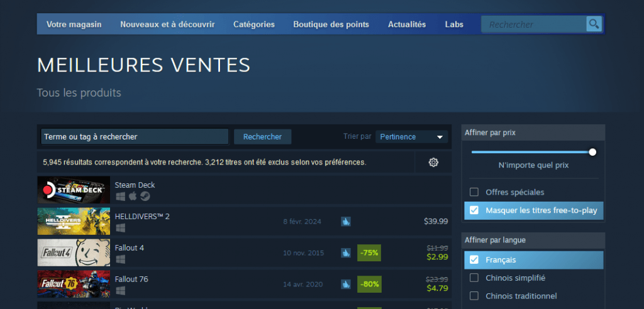Click the 5,945 résultats summary text
Viewport: 644px width, 309px height.
click(204, 162)
